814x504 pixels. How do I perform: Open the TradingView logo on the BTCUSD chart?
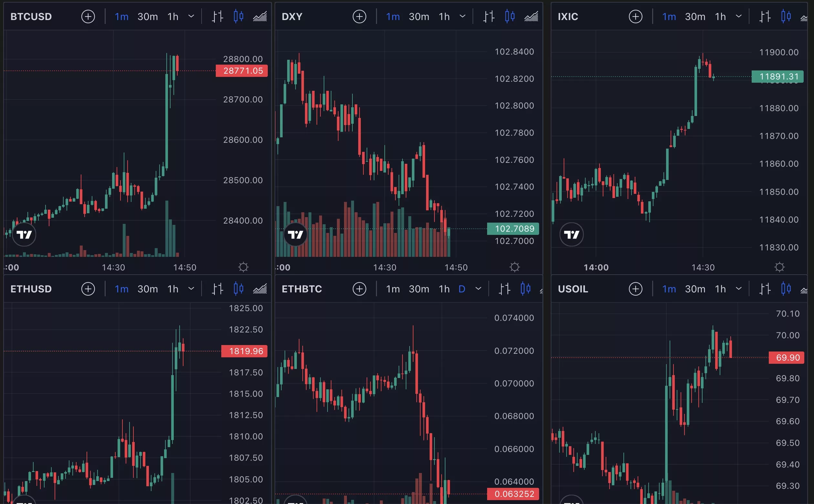[x=24, y=234]
